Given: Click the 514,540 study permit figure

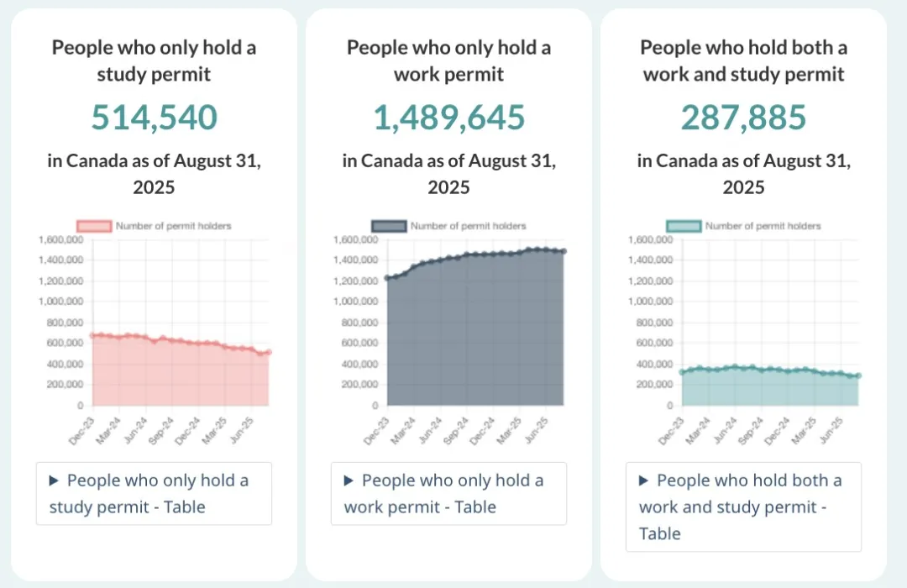Looking at the screenshot, I should (154, 118).
